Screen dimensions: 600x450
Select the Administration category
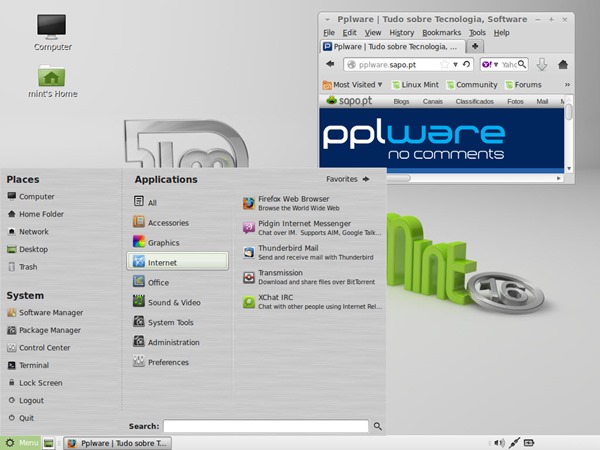tap(178, 342)
